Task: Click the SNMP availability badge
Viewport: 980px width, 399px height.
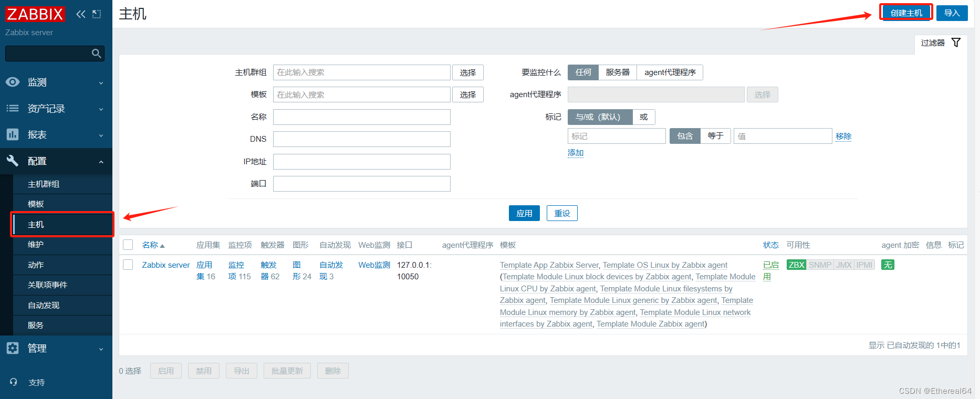Action: (820, 265)
